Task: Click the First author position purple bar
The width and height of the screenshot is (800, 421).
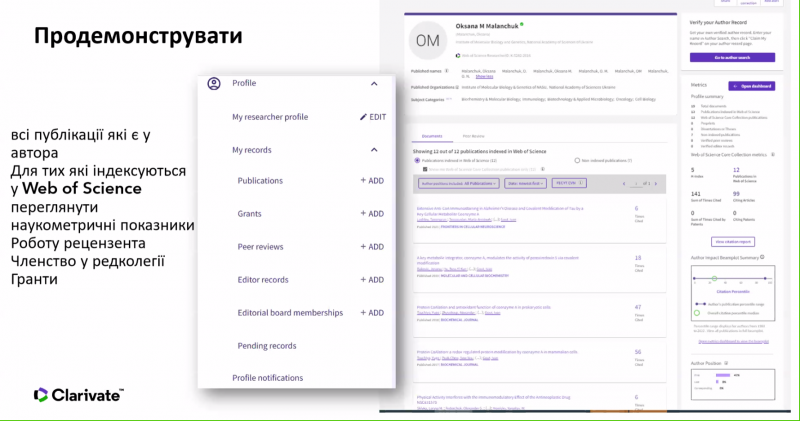Action: [722, 375]
